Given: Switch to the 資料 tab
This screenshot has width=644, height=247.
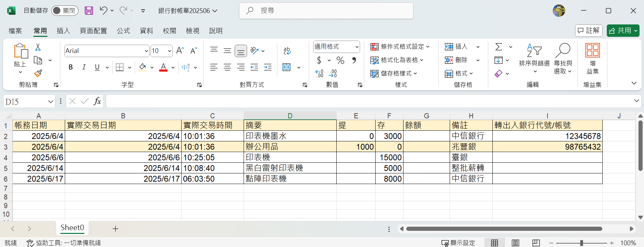Looking at the screenshot, I should [x=146, y=31].
